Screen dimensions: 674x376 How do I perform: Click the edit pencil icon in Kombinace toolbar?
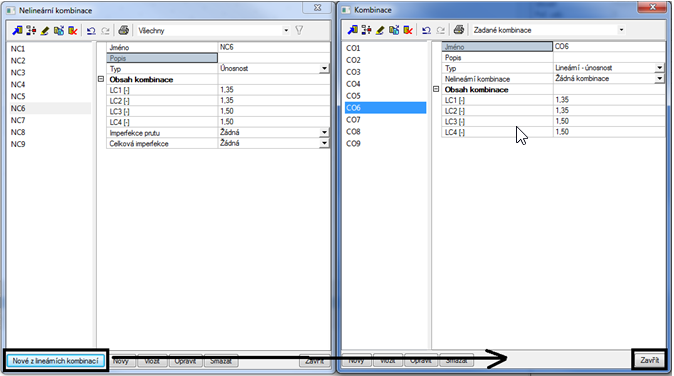(380, 30)
